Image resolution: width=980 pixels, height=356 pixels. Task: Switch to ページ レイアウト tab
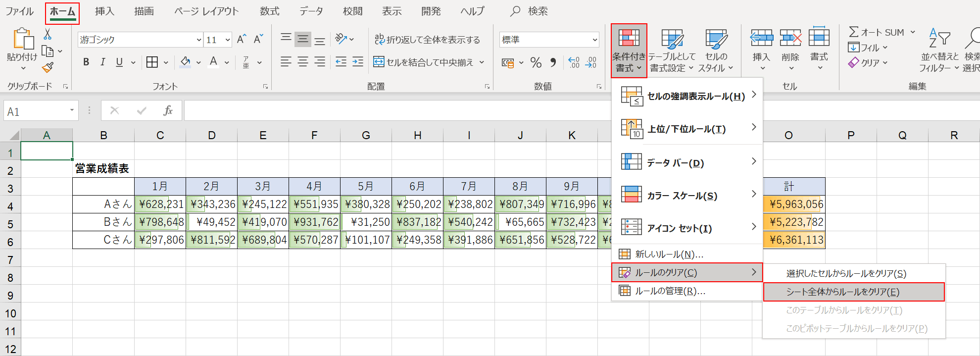pyautogui.click(x=206, y=11)
